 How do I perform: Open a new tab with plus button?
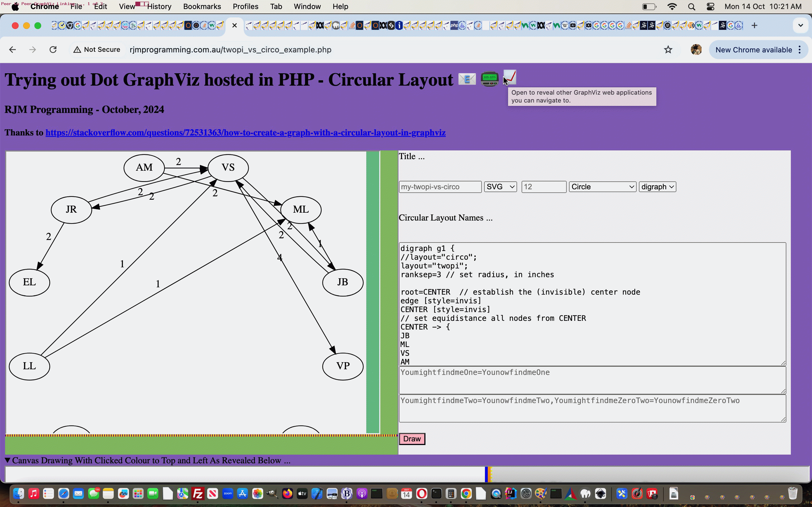pyautogui.click(x=754, y=25)
